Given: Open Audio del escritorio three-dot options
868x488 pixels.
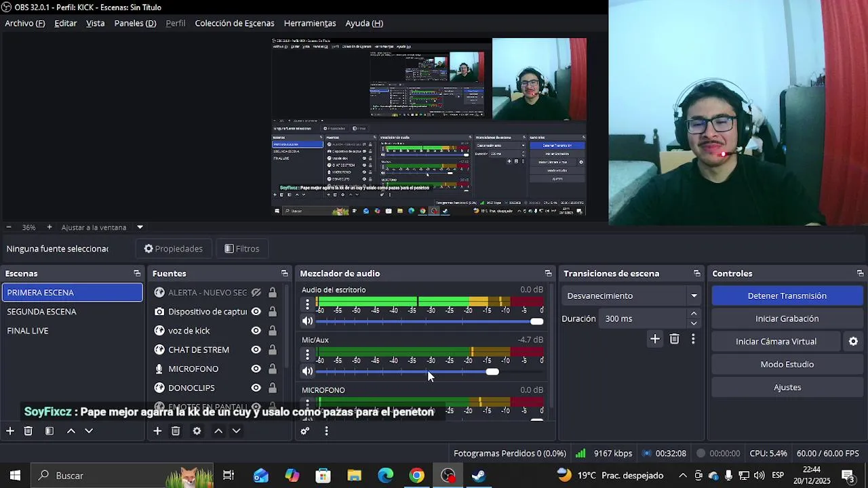Looking at the screenshot, I should pos(307,304).
